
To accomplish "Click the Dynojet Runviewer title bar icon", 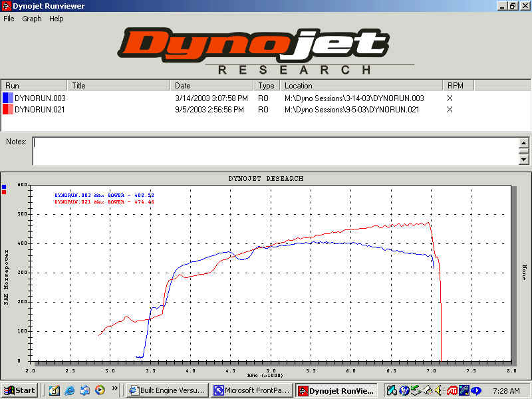I will [6, 6].
